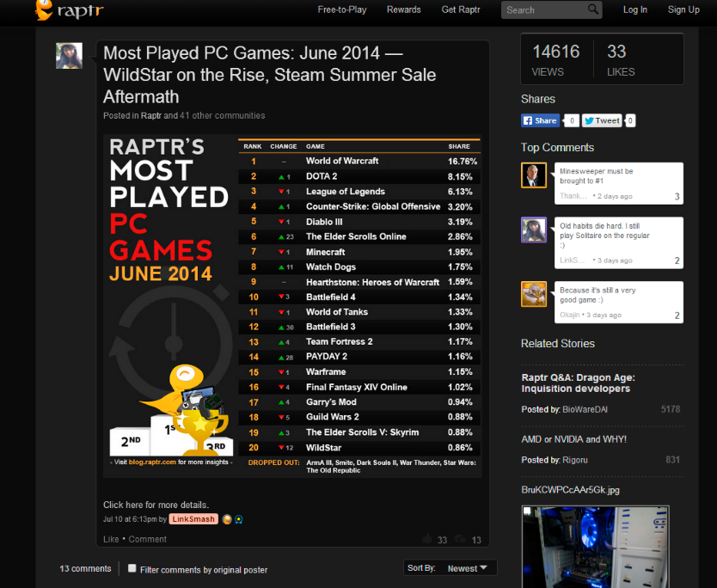Open '41 other communities' link

coord(222,116)
